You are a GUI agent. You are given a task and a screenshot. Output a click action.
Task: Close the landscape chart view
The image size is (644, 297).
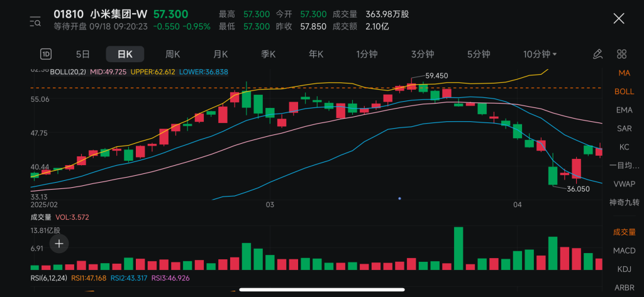618,19
